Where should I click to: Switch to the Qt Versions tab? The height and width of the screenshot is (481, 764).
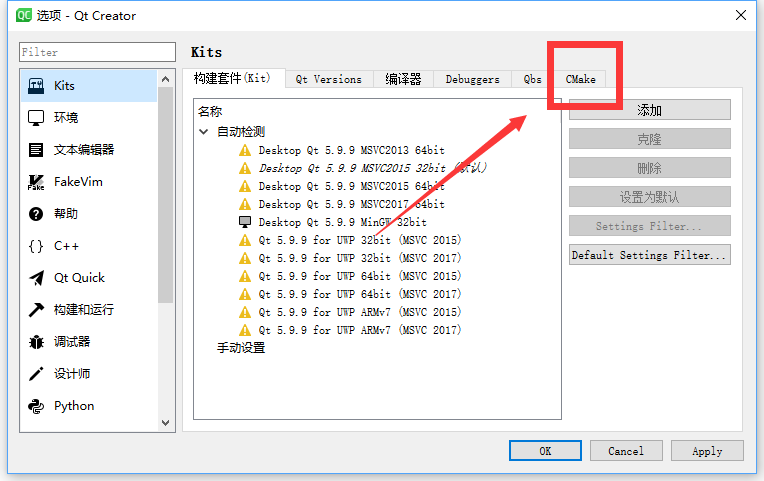329,79
